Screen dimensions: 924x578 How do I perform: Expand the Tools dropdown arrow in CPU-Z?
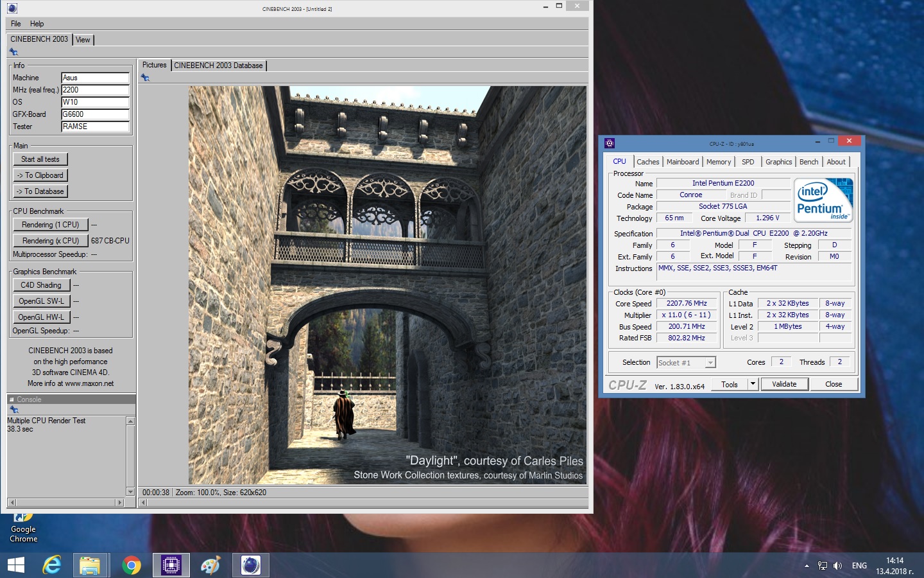click(x=753, y=385)
